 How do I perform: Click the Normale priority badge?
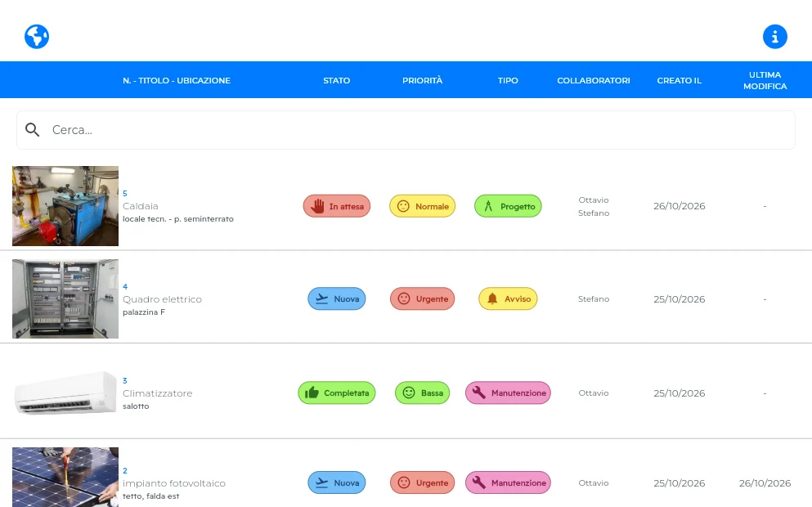pyautogui.click(x=423, y=206)
